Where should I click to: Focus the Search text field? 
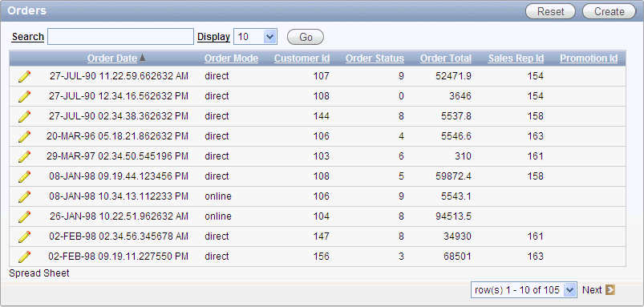(x=121, y=37)
